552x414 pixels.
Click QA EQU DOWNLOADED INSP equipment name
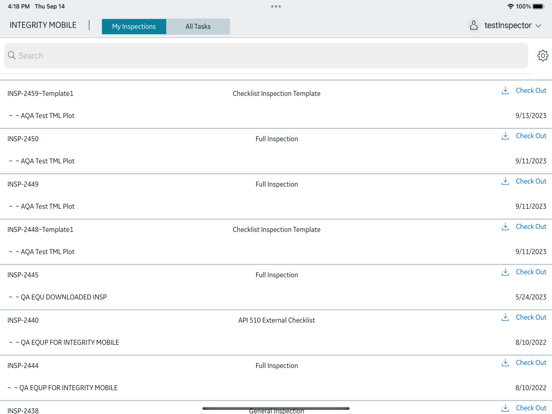[64, 297]
